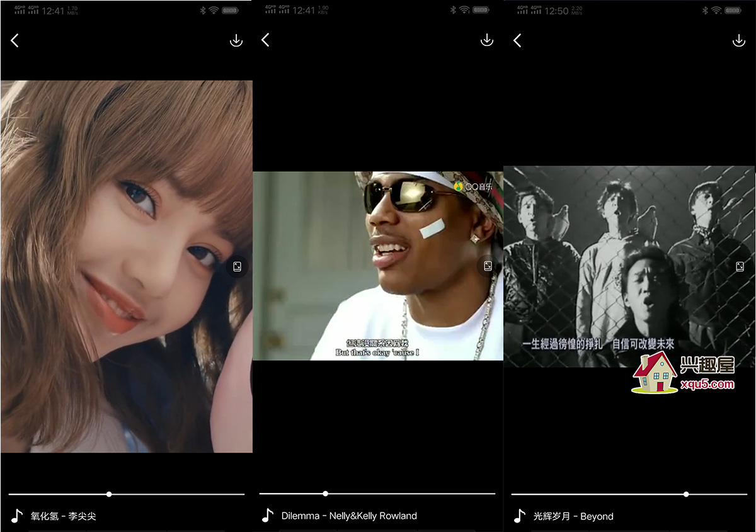Tap Wi-Fi status icon on 氧化氢 screen

214,10
